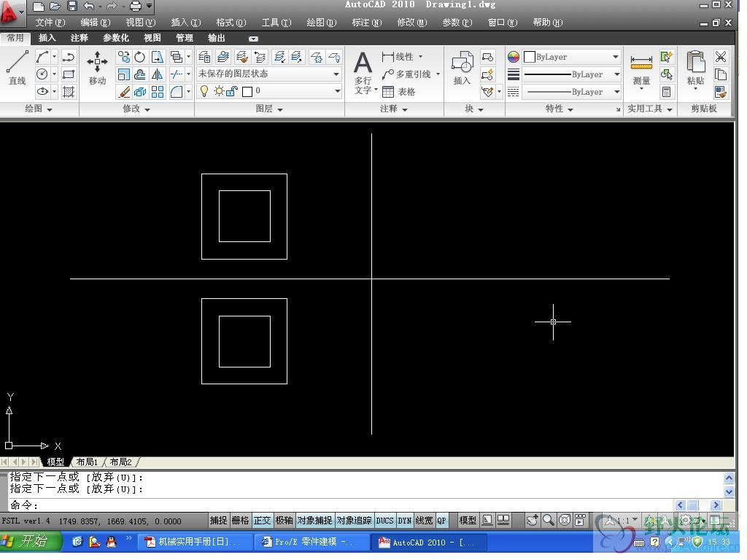This screenshot has height=560, width=747.
Task: Click the 多行文字 multiline text tool
Action: 363,74
